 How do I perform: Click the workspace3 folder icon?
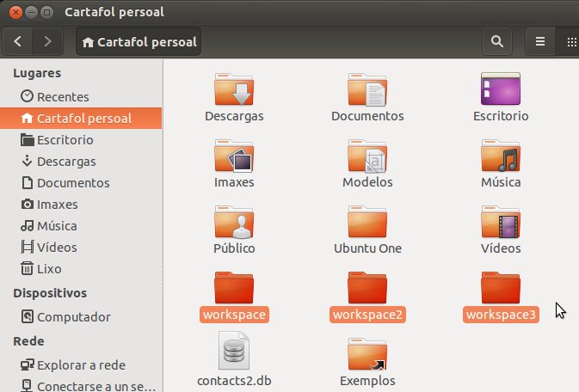(x=501, y=287)
